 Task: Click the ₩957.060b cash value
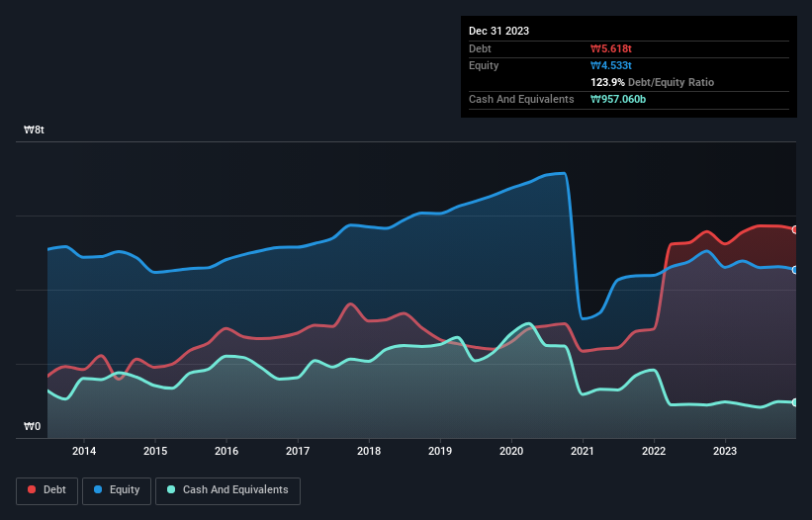point(618,99)
